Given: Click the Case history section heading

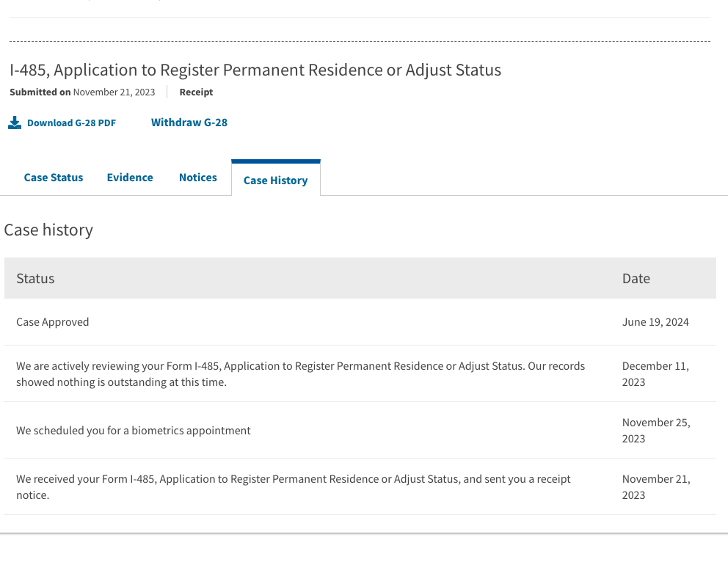Looking at the screenshot, I should (48, 230).
